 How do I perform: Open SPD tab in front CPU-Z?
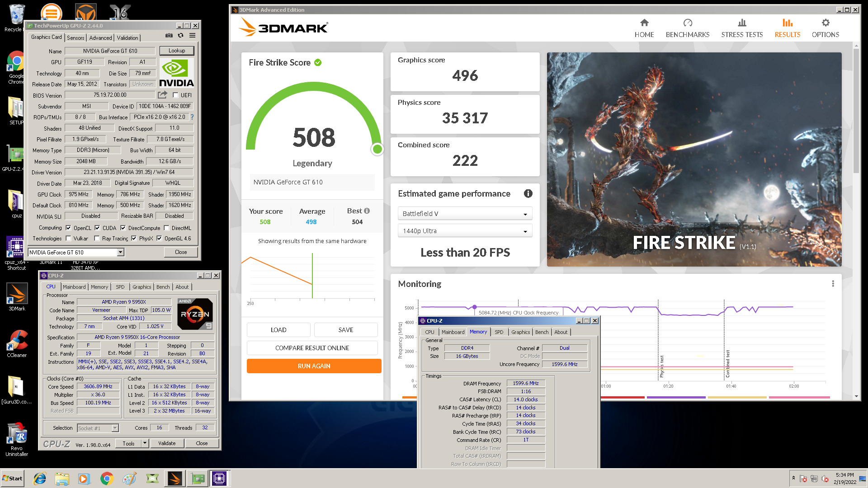click(499, 332)
